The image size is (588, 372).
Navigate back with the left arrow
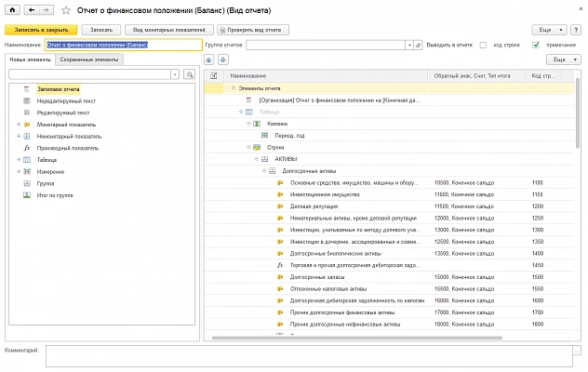(32, 10)
